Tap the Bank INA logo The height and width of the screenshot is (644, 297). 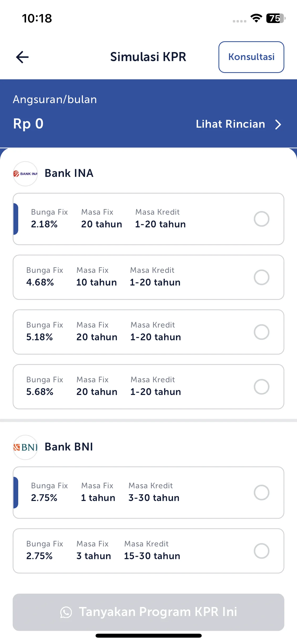tap(25, 174)
